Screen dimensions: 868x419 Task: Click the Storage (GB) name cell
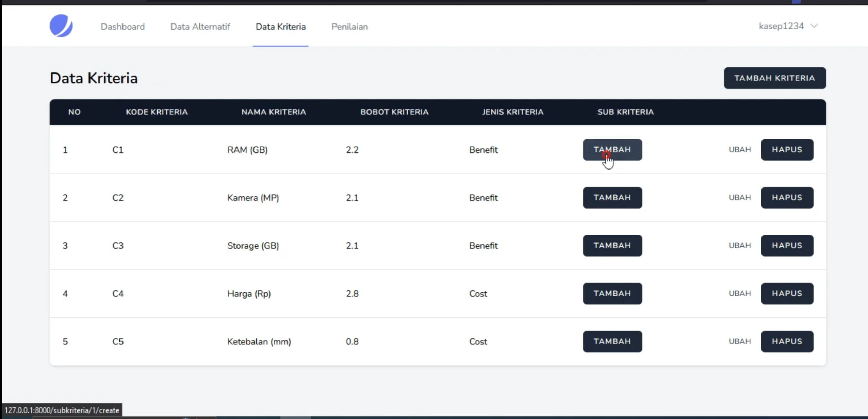tap(253, 246)
